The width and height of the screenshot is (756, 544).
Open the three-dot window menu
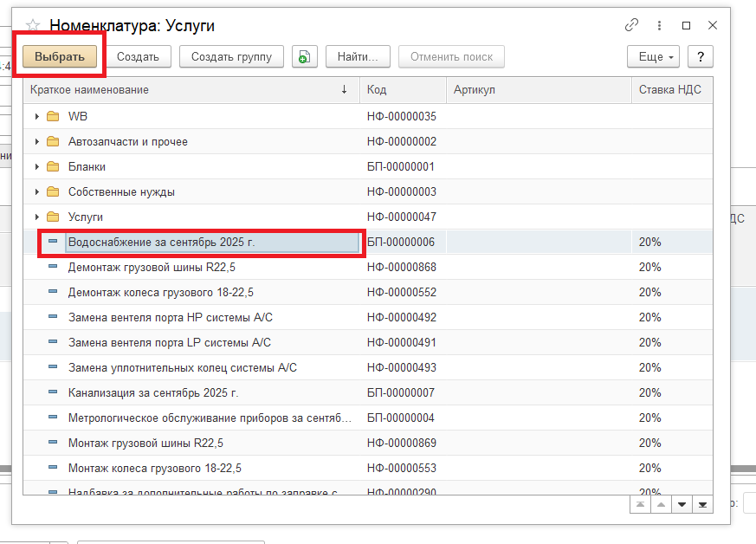[x=660, y=25]
